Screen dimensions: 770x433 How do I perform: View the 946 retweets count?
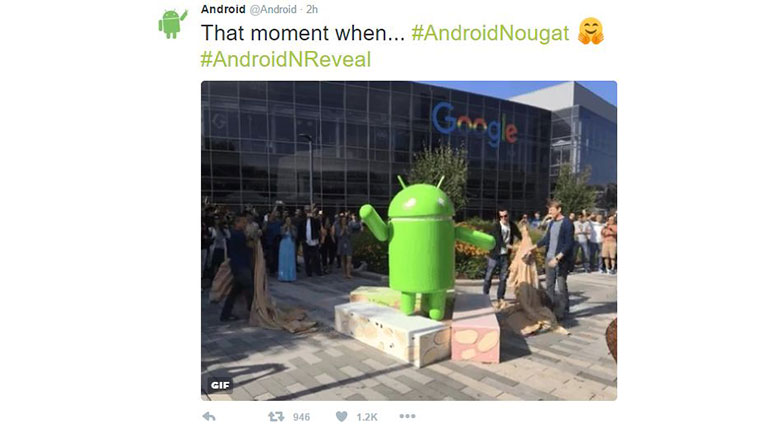click(x=301, y=417)
